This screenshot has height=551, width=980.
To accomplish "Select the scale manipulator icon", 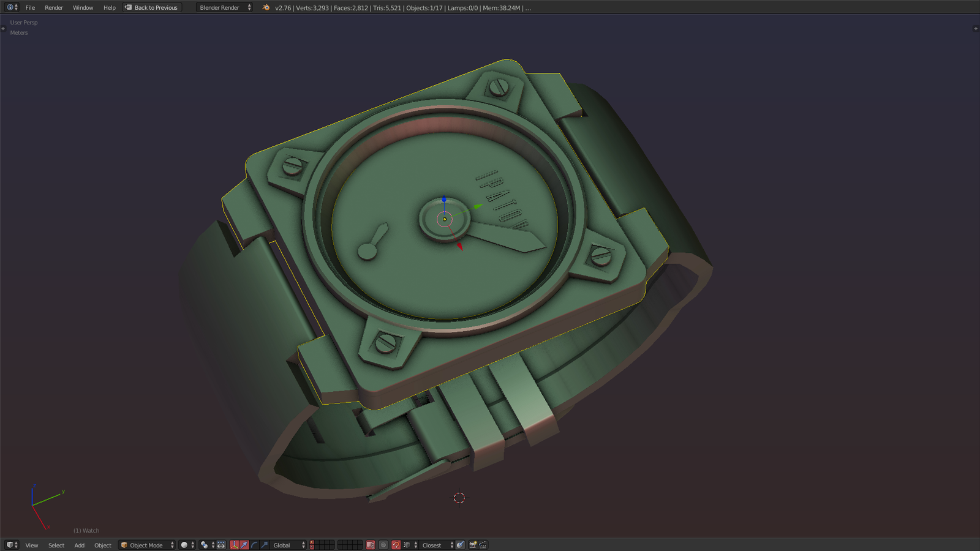I will [x=265, y=545].
